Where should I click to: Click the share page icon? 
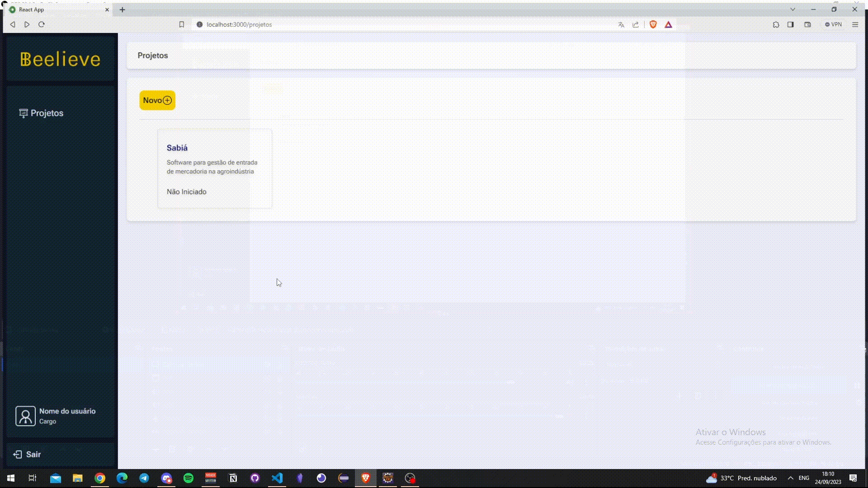[636, 24]
